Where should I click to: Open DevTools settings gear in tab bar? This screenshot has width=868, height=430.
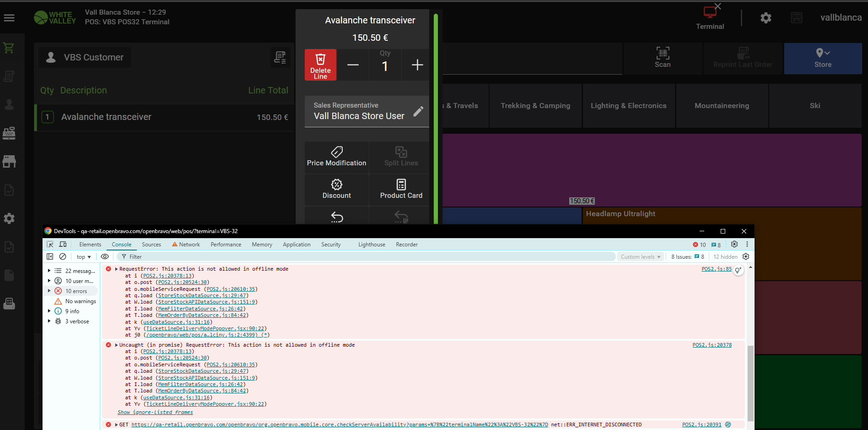(734, 245)
